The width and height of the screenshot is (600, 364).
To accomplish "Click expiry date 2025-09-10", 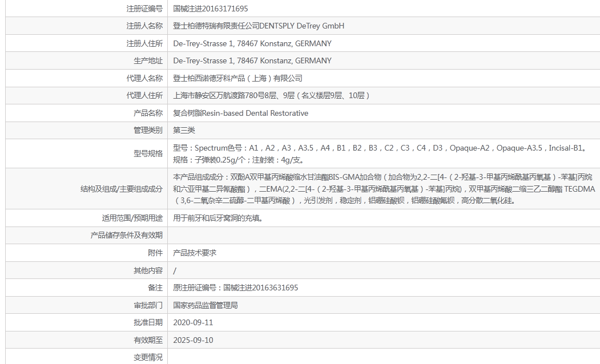I will tap(193, 340).
